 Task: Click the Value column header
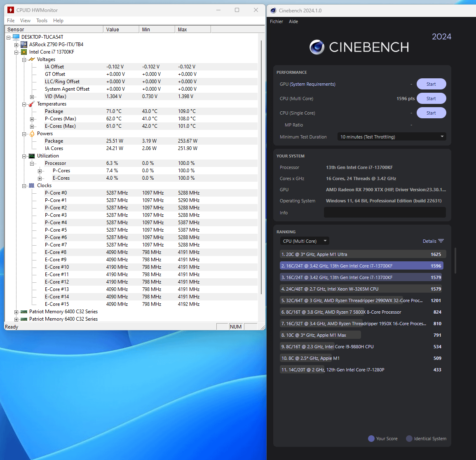(x=121, y=29)
